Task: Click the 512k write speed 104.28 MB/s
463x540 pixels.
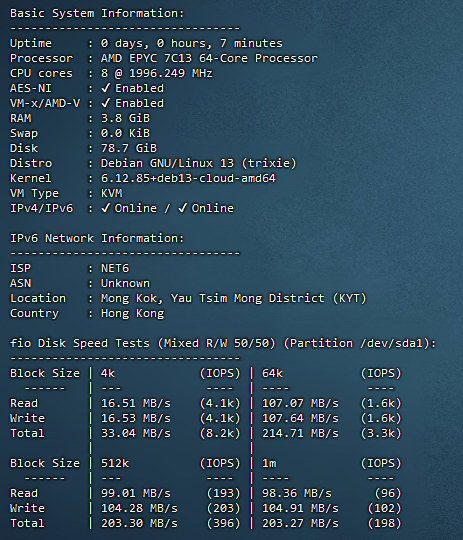Action: pyautogui.click(x=139, y=508)
